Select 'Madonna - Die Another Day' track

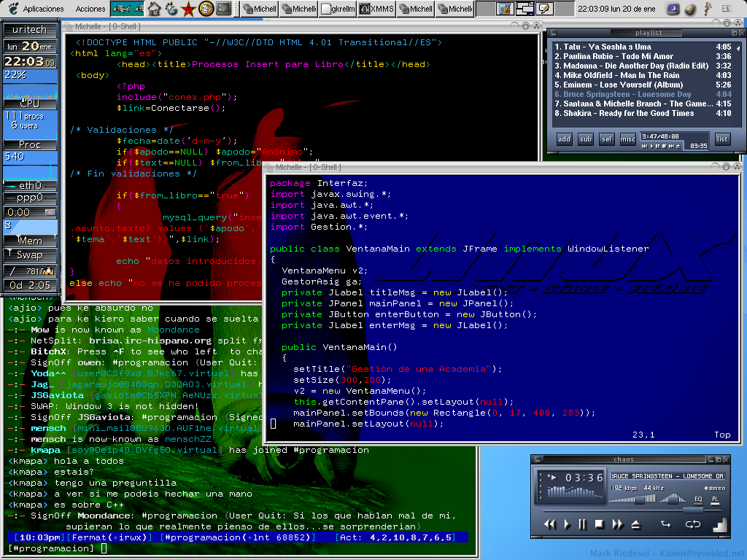[x=643, y=66]
